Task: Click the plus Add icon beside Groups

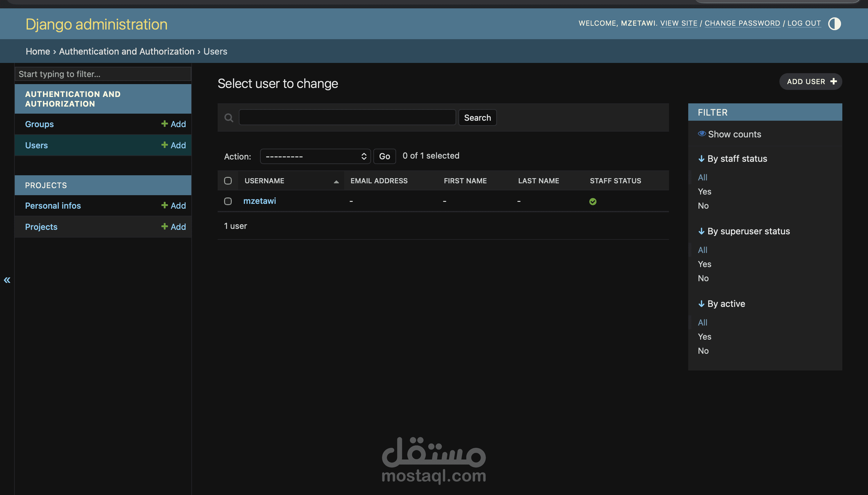Action: point(164,124)
